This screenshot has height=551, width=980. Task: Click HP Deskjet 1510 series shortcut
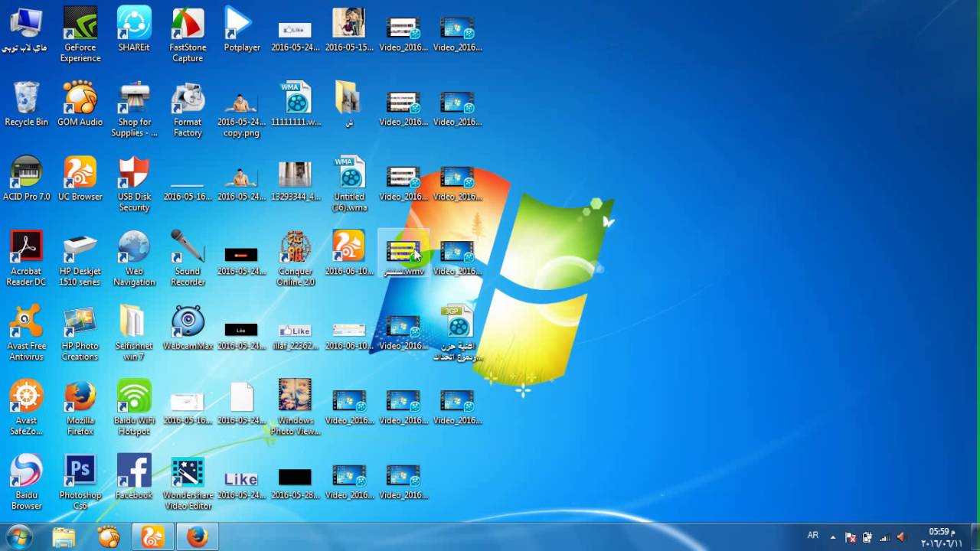80,258
